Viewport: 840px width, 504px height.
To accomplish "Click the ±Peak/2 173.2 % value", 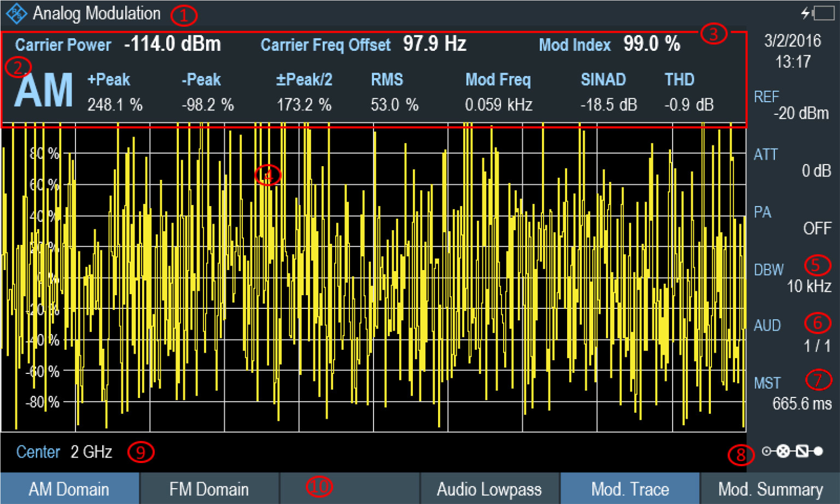I will pyautogui.click(x=304, y=92).
